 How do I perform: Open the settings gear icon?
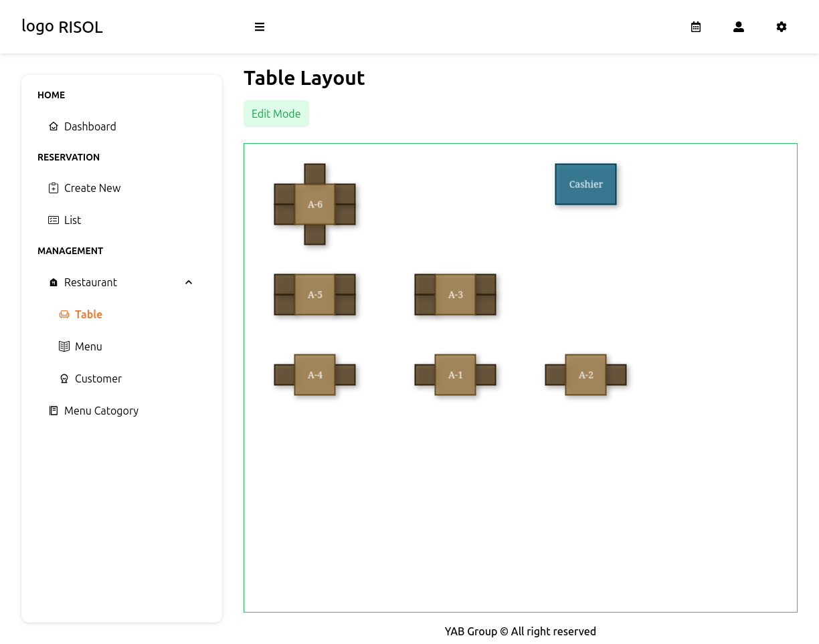tap(782, 27)
